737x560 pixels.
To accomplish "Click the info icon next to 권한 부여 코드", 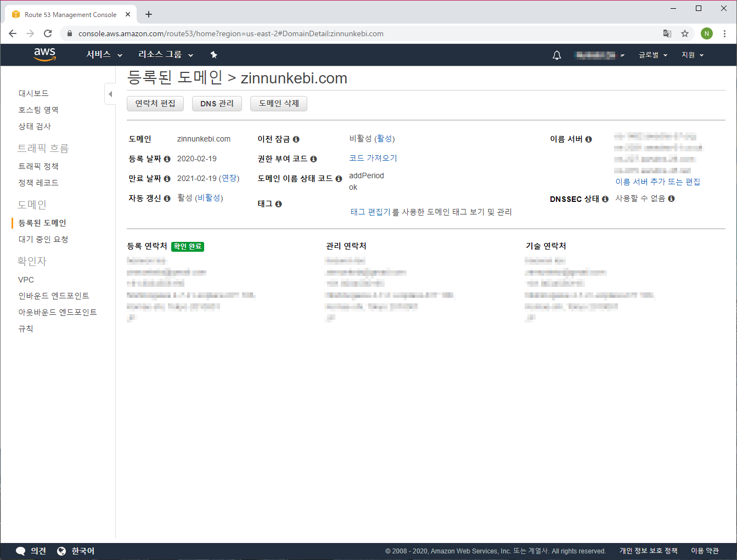I will (x=313, y=159).
